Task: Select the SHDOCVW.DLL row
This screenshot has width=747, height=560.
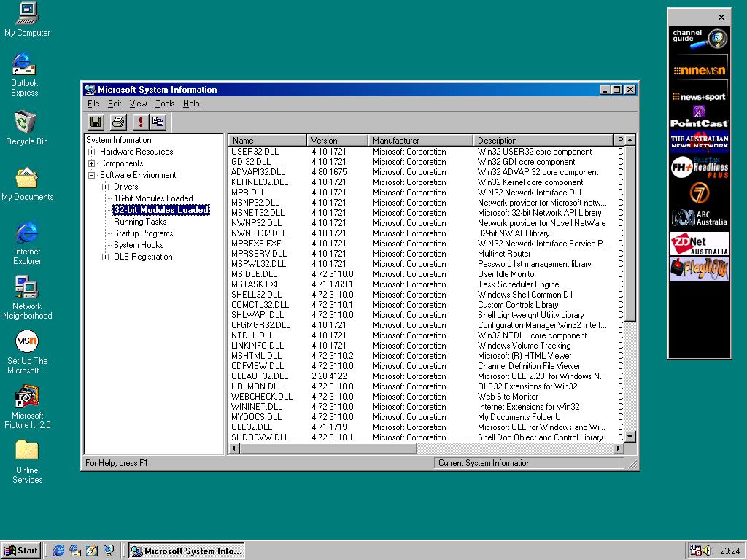Action: coord(426,437)
